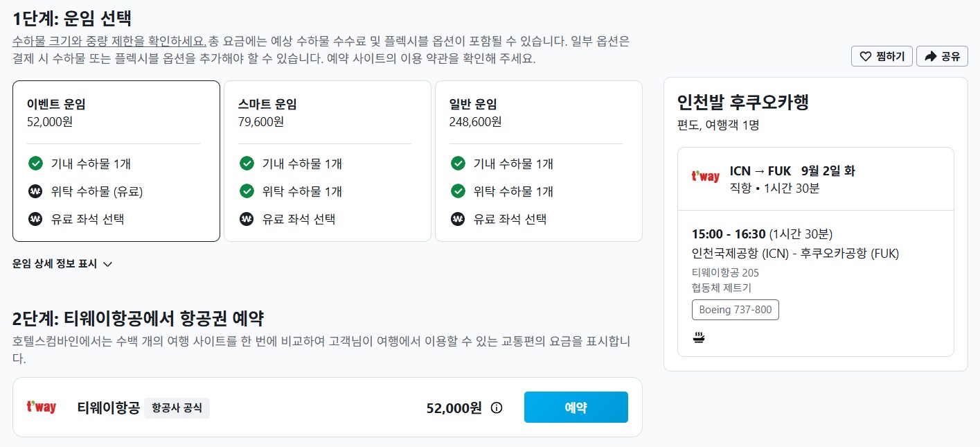The width and height of the screenshot is (980, 447).
Task: Click the heart icon inside the 찜하기 button
Action: (866, 56)
